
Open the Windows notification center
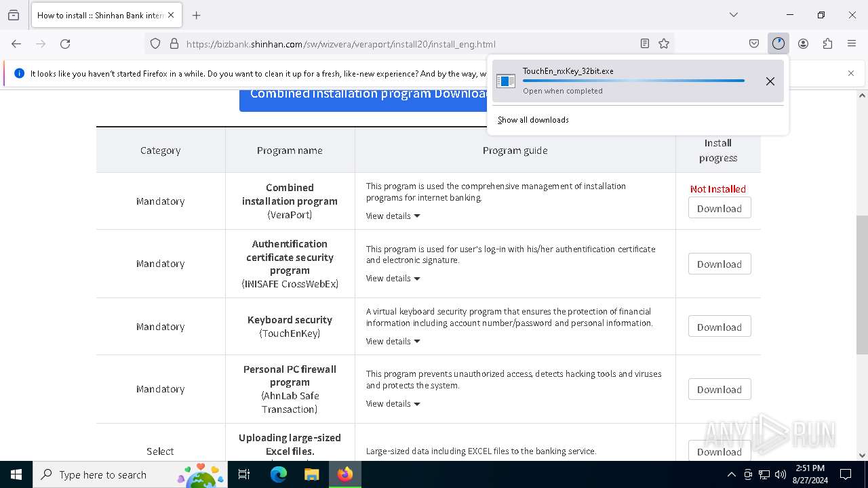[846, 474]
